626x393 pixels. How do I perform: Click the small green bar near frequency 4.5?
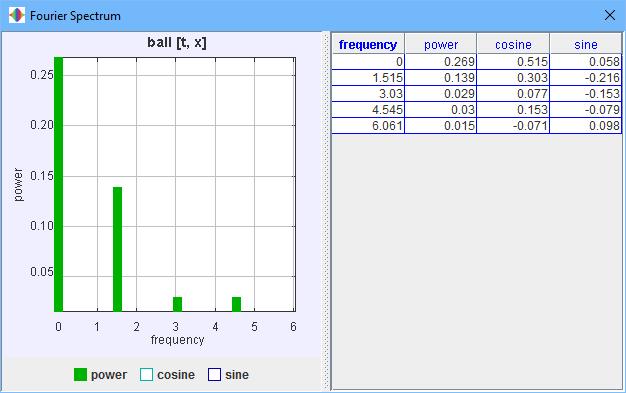coord(236,304)
